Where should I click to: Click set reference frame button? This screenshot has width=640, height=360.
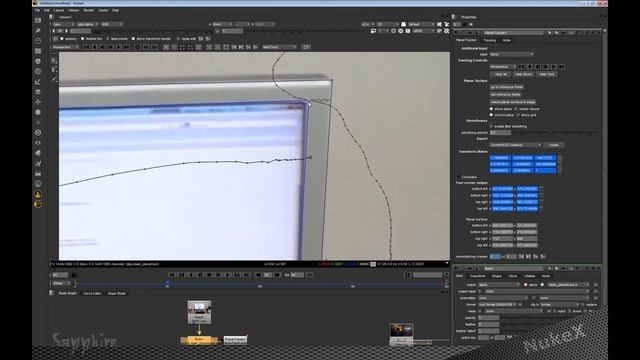[506, 94]
